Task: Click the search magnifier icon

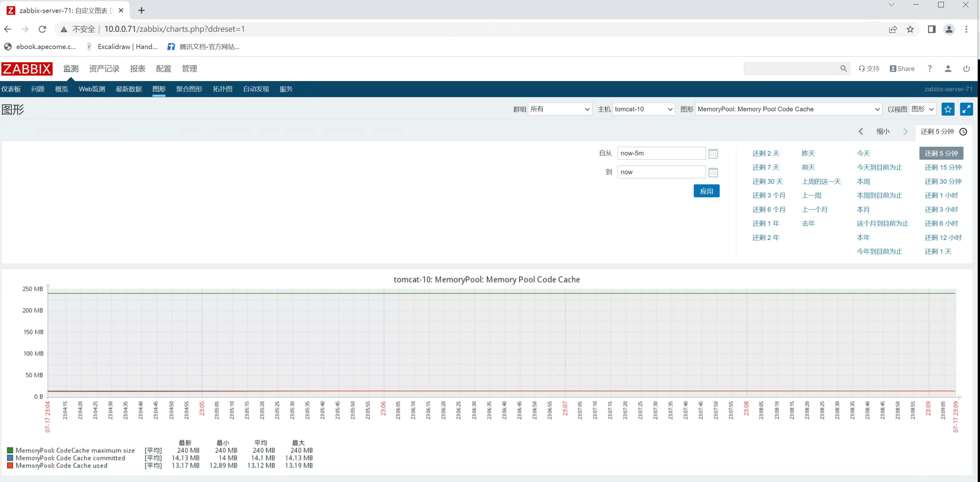Action: 844,69
